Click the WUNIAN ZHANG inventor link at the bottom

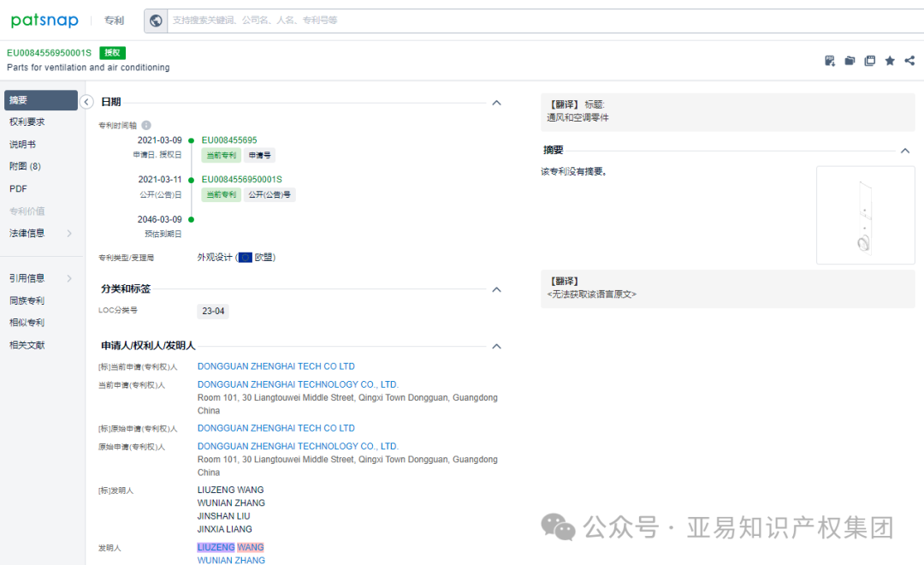231,560
